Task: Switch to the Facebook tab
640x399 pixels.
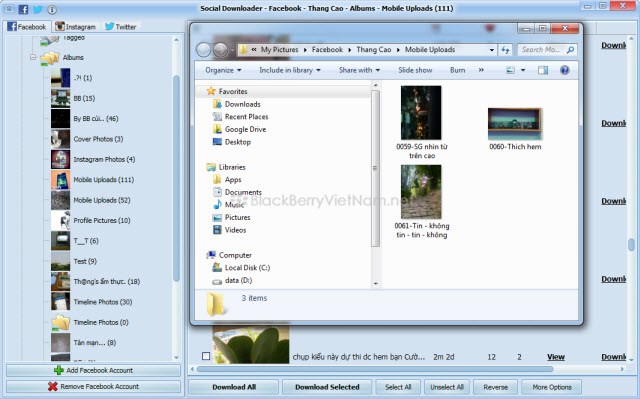Action: [x=27, y=27]
